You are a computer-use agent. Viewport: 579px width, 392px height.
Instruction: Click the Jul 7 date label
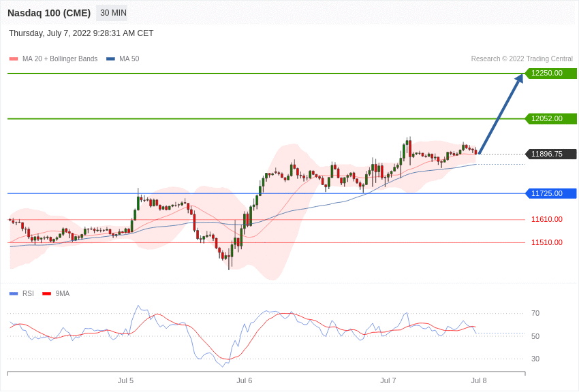(388, 380)
